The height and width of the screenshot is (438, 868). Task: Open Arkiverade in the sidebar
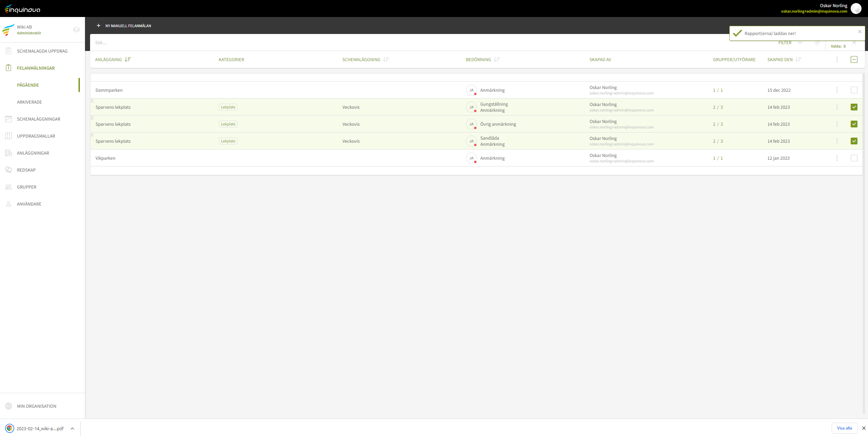pos(30,102)
